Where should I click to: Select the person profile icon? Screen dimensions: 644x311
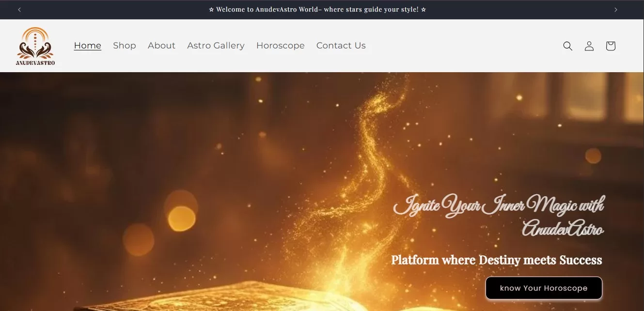(589, 46)
